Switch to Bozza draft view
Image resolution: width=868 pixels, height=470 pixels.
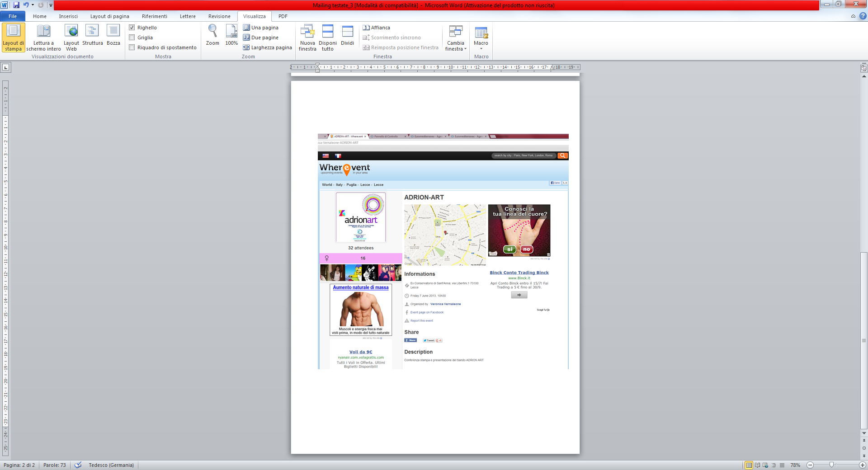coord(113,35)
